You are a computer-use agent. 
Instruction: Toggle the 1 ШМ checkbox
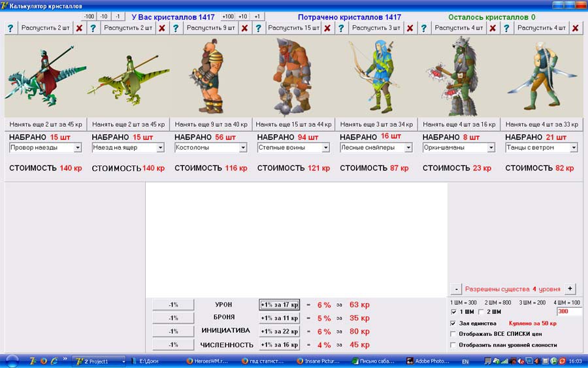[x=453, y=312]
